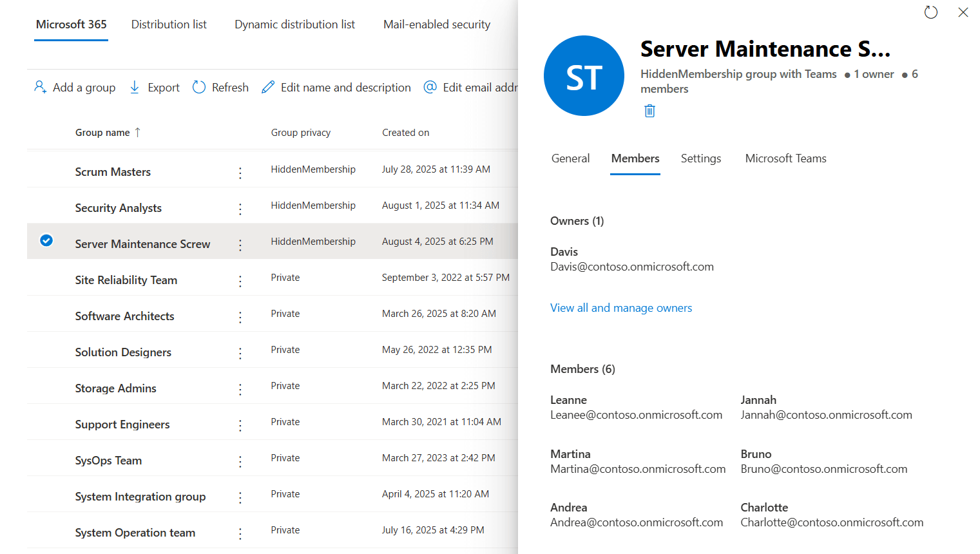Refresh the group details panel
The width and height of the screenshot is (980, 554).
click(930, 12)
